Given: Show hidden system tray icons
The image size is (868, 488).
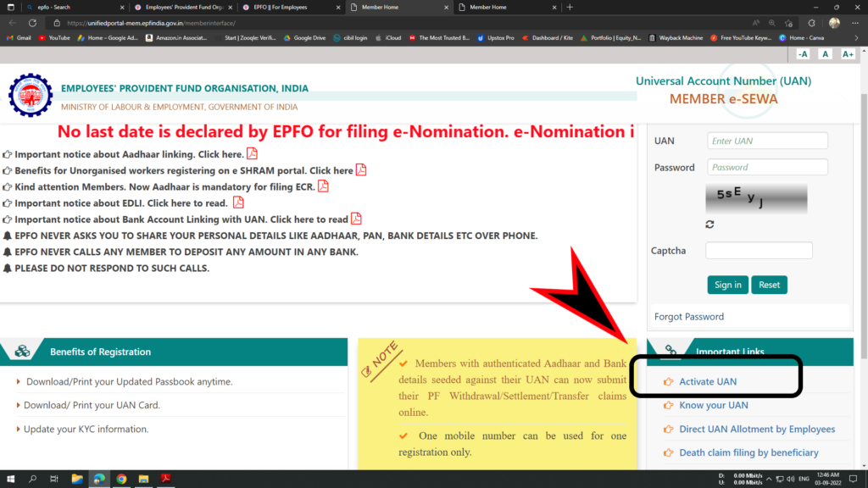Looking at the screenshot, I should point(768,479).
